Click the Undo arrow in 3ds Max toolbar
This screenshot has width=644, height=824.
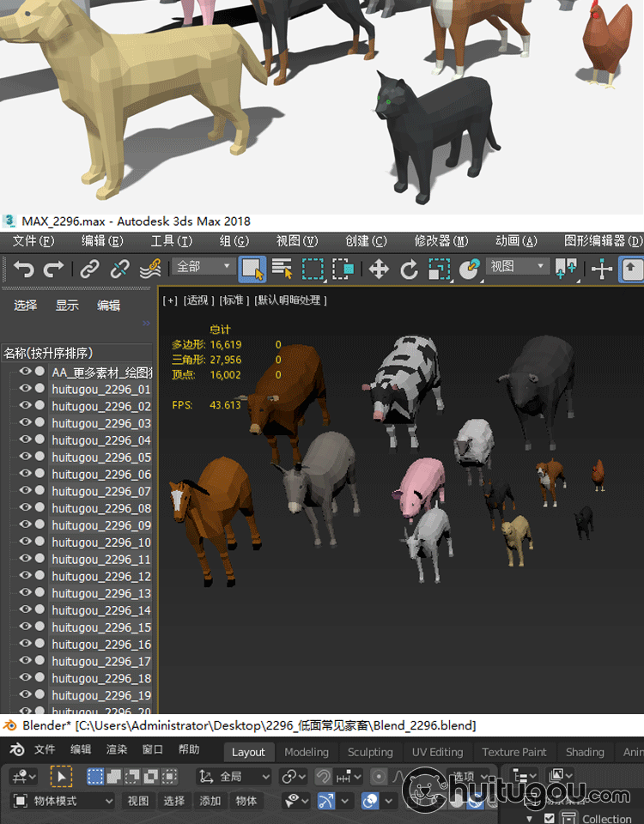pyautogui.click(x=23, y=270)
